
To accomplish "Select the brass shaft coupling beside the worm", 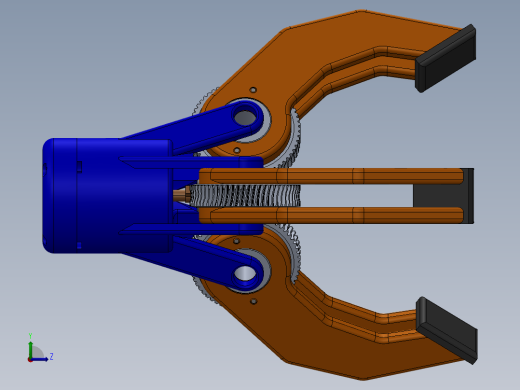I will point(182,195).
